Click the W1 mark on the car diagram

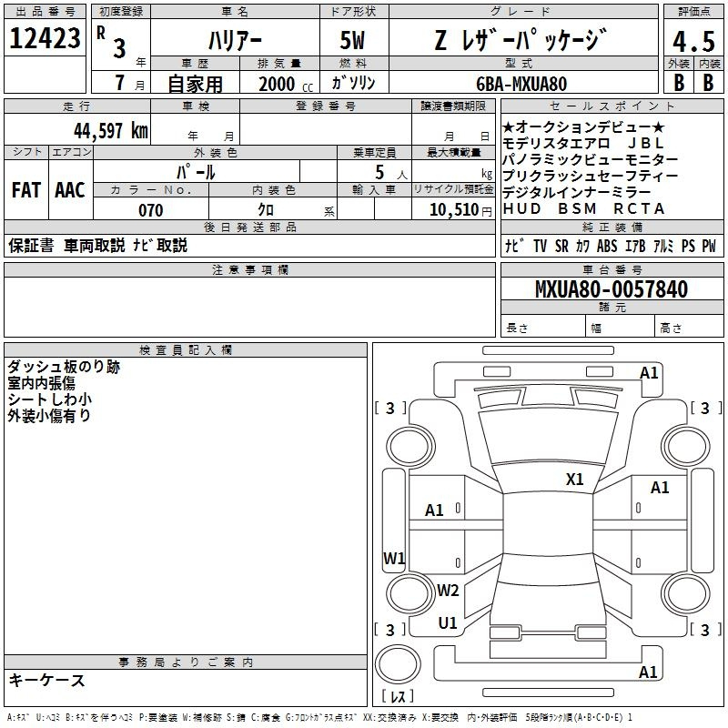click(394, 558)
